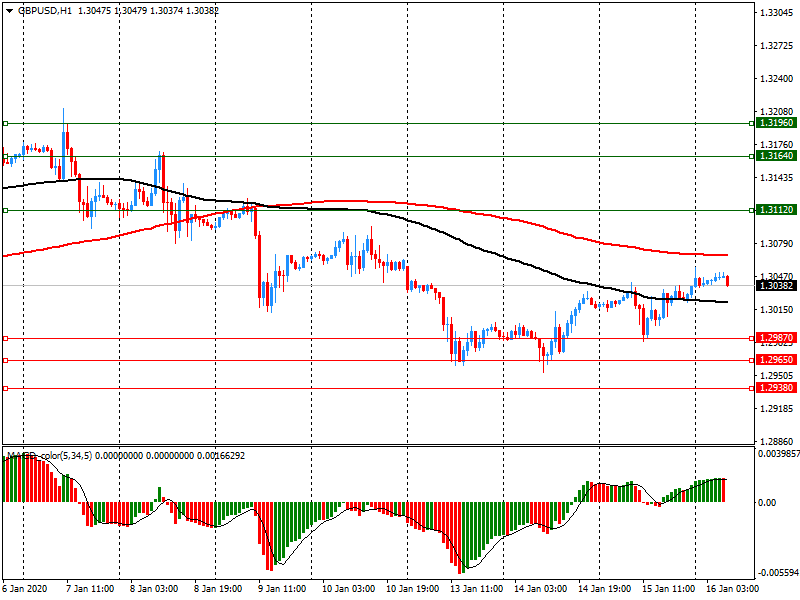This screenshot has height=600, width=800.
Task: Click the current price label 1.30382
Action: point(776,286)
